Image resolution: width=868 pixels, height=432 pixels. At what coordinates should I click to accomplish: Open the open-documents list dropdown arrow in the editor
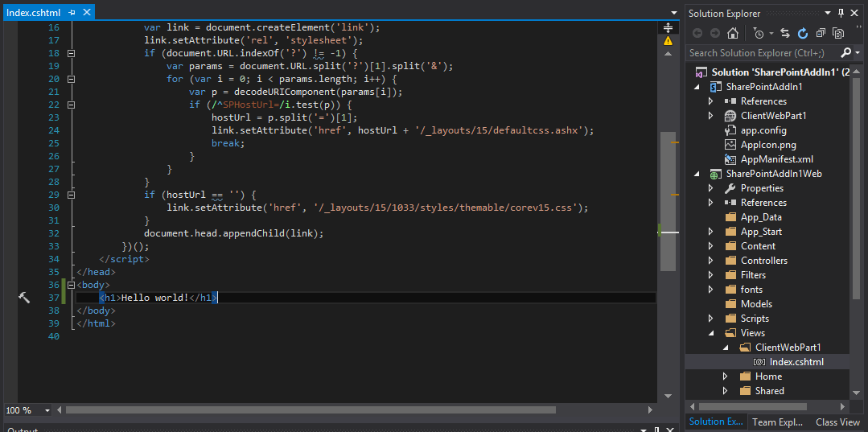673,12
